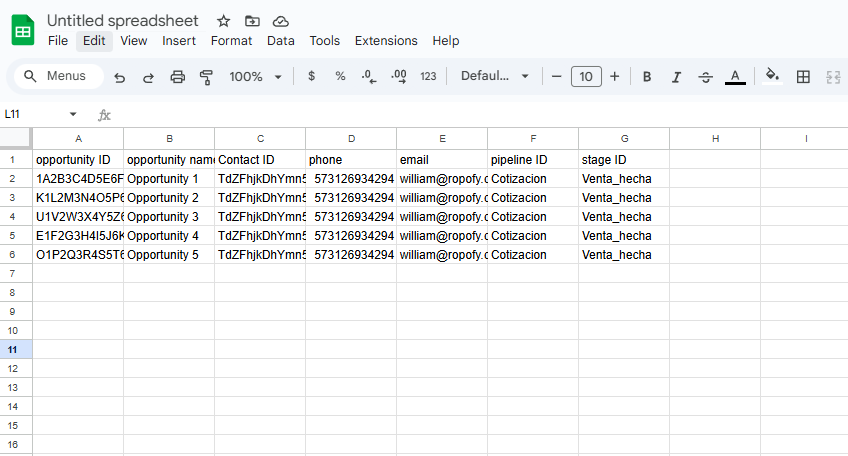
Task: Click the print icon
Action: [178, 77]
